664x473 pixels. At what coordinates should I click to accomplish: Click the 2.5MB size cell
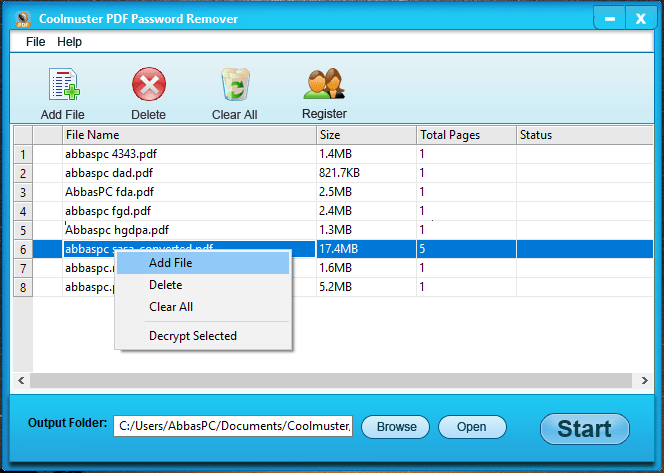point(366,192)
